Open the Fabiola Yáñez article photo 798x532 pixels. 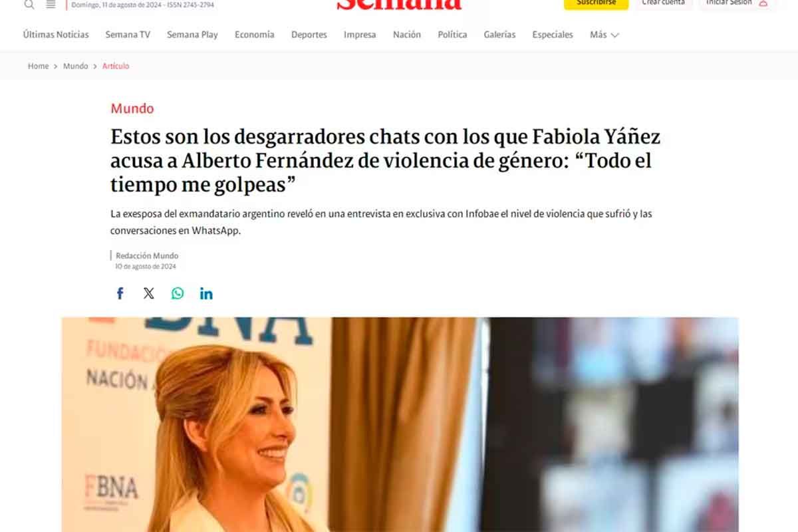click(400, 424)
